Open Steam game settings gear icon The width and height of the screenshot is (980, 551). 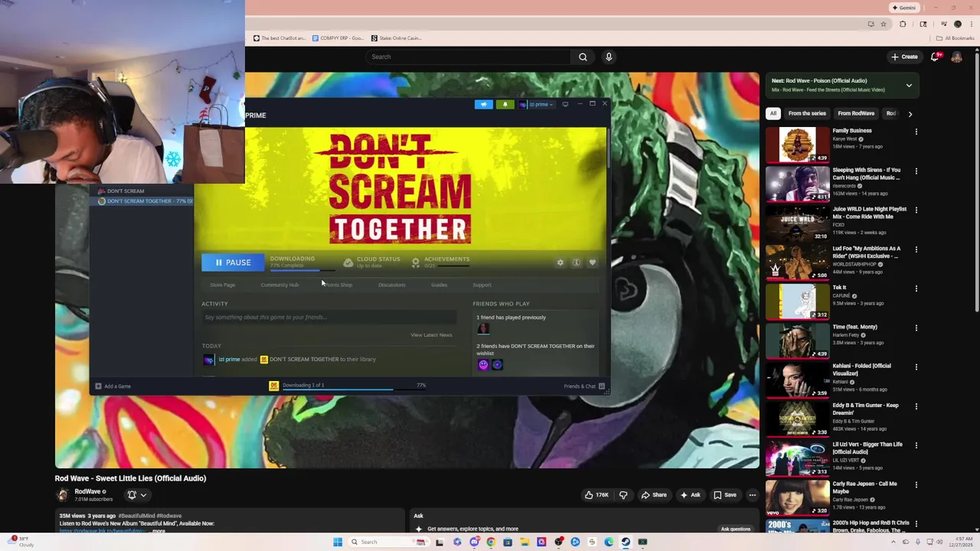click(x=560, y=262)
